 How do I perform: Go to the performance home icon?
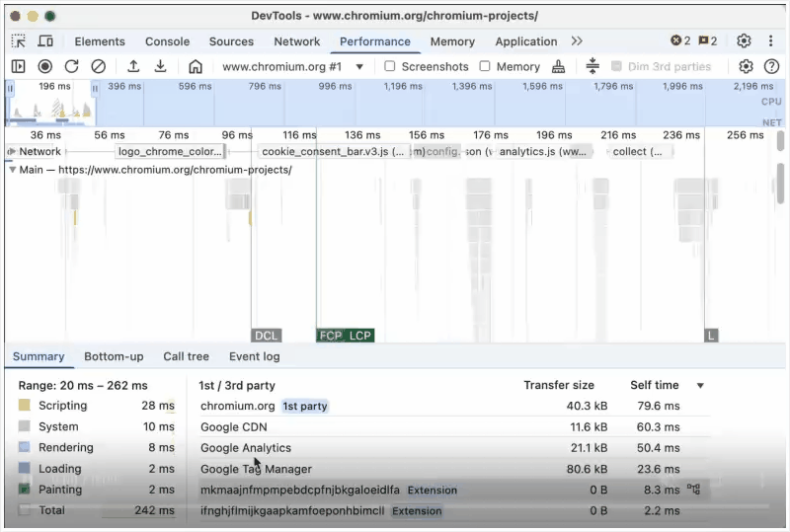[196, 66]
